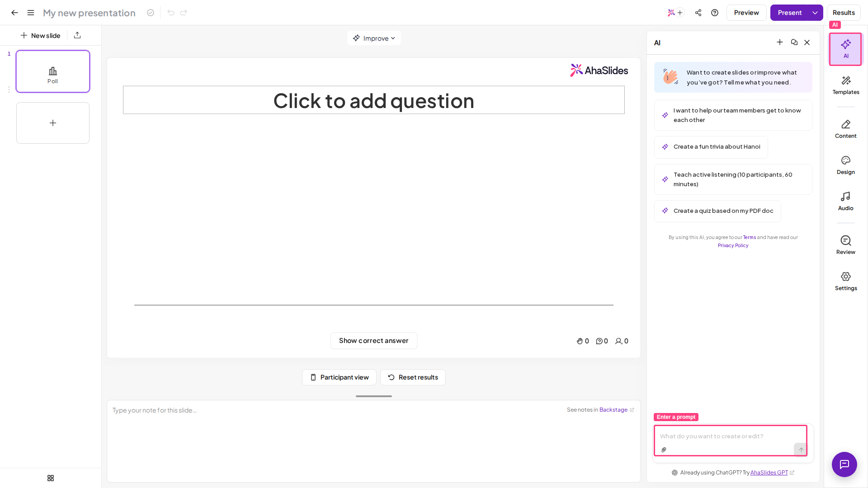Click the AI prompt input field
Screen dimensions: 868x488
click(731, 436)
